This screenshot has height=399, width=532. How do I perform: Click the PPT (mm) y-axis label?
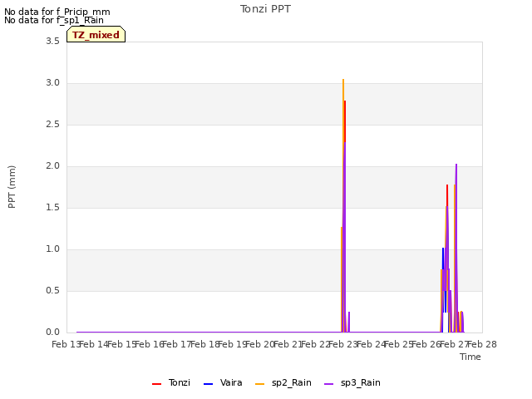[12, 187]
